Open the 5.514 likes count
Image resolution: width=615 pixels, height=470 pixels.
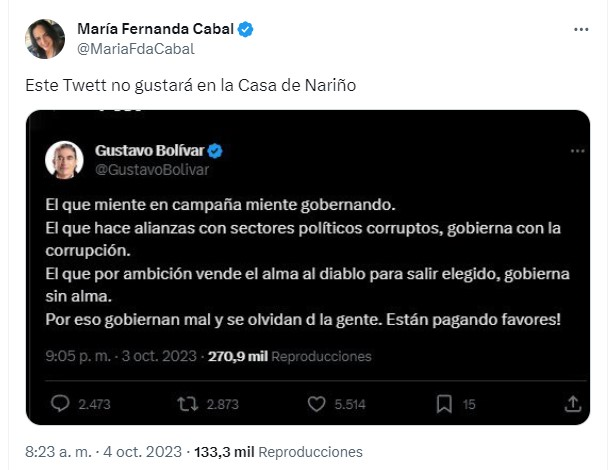pyautogui.click(x=350, y=404)
